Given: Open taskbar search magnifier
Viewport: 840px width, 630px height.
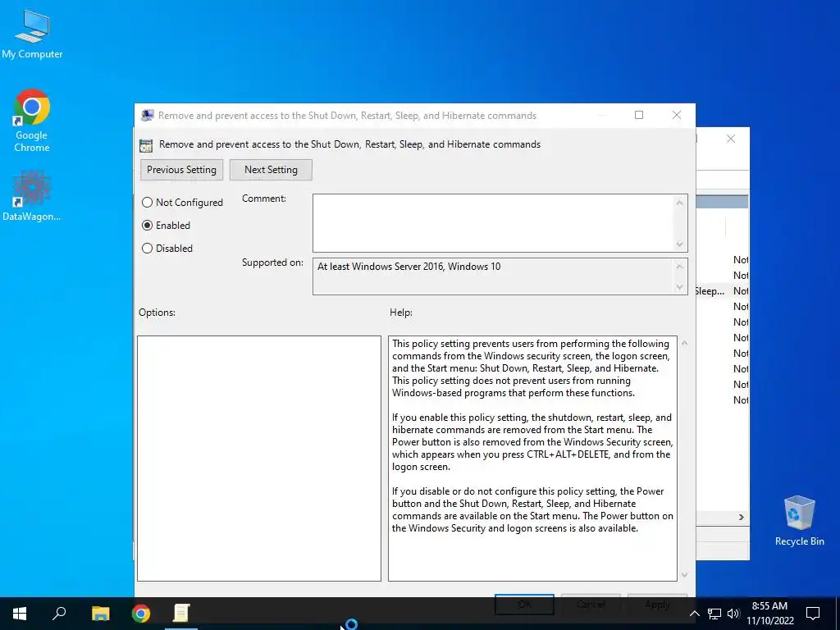Looking at the screenshot, I should 59,613.
